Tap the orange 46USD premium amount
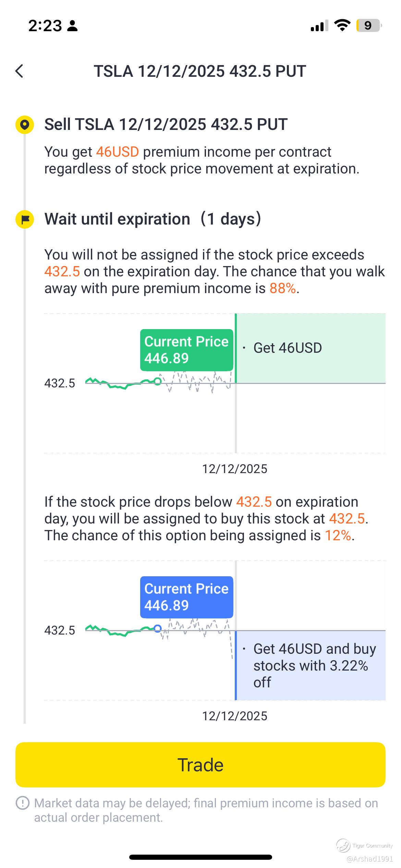The height and width of the screenshot is (868, 401). [x=117, y=152]
